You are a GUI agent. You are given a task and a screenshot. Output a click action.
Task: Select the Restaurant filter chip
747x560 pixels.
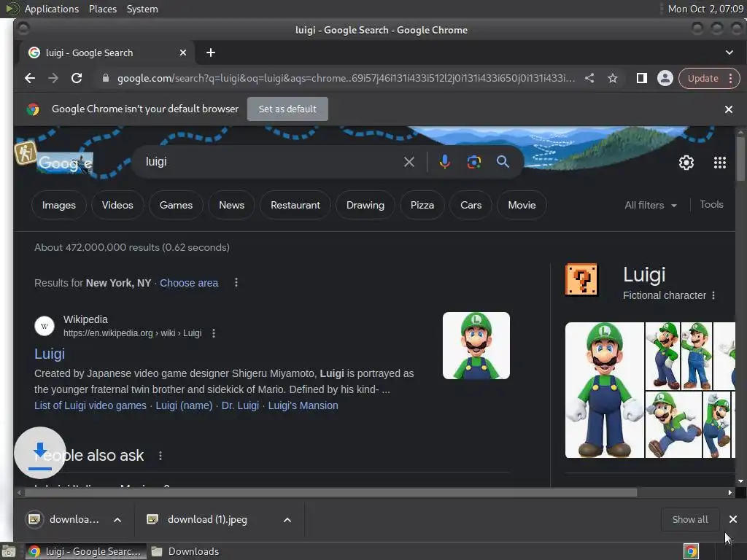295,205
